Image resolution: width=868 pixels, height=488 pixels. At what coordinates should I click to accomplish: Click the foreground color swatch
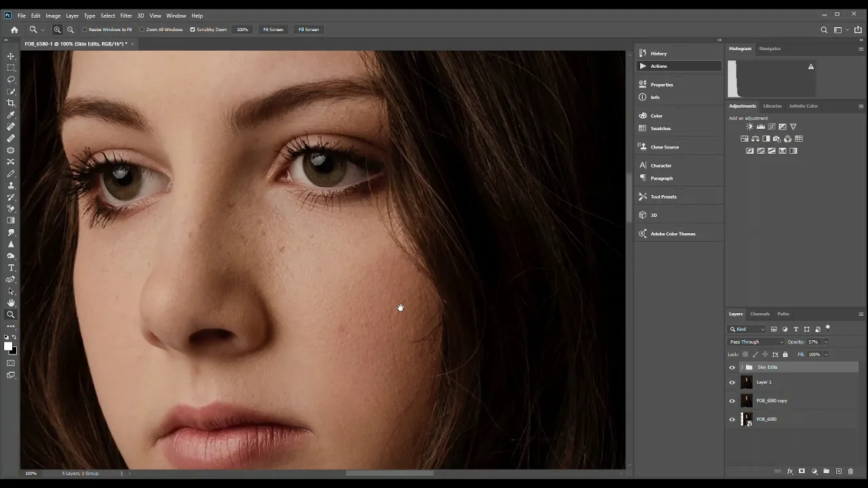pyautogui.click(x=8, y=346)
